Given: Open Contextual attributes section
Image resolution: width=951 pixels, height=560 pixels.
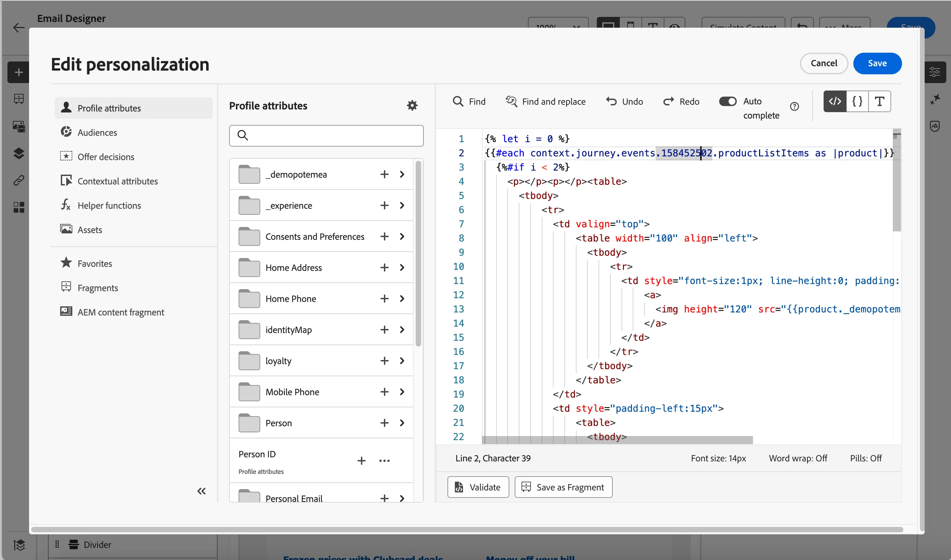Looking at the screenshot, I should click(x=133, y=181).
